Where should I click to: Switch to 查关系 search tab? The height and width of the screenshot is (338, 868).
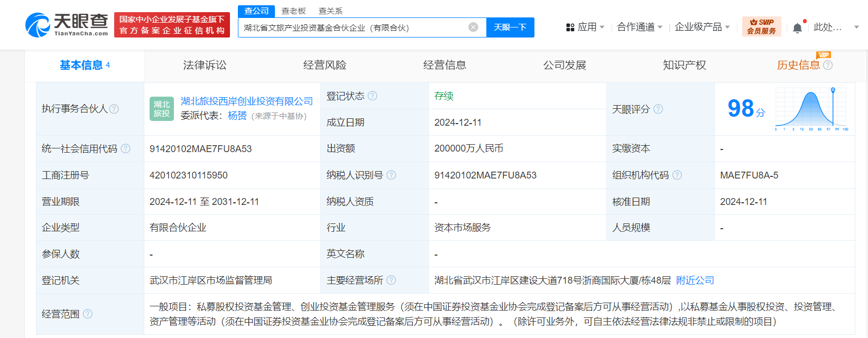pos(330,11)
